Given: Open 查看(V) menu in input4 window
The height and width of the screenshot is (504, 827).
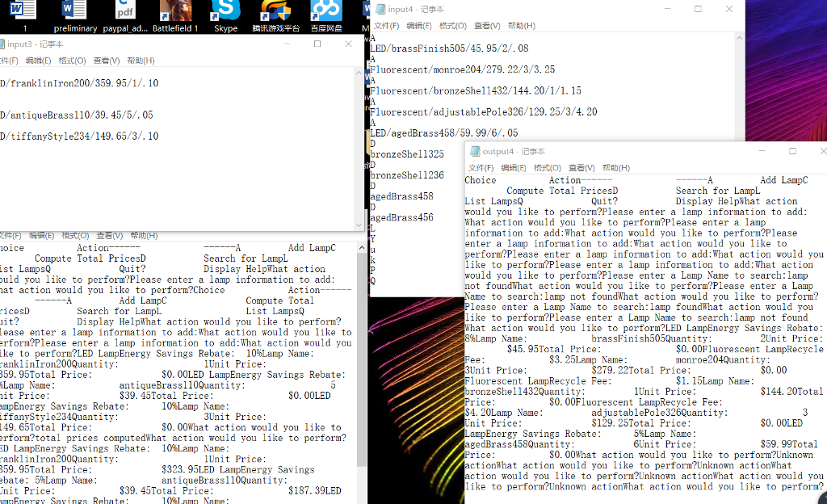Looking at the screenshot, I should 487,25.
